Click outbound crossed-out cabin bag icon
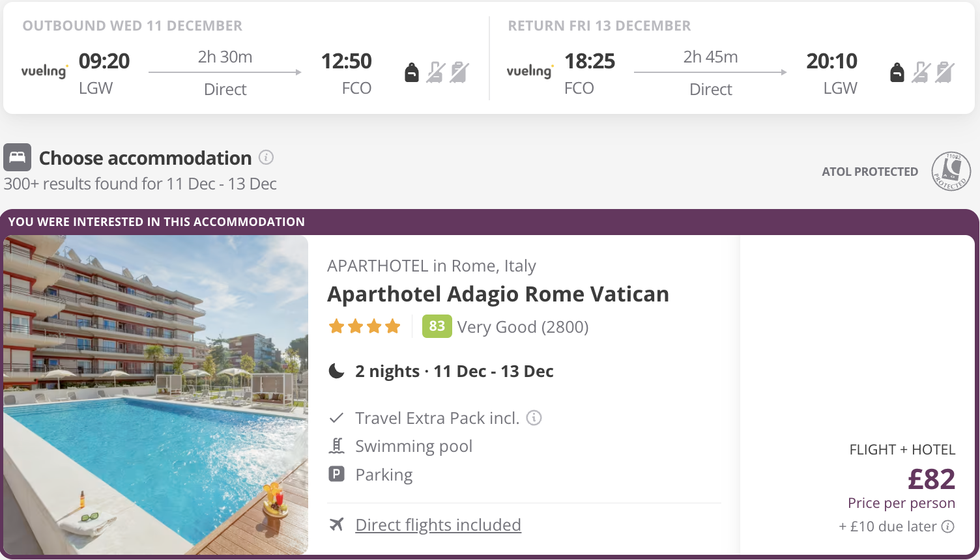Screen dimensions: 980x560 click(436, 72)
